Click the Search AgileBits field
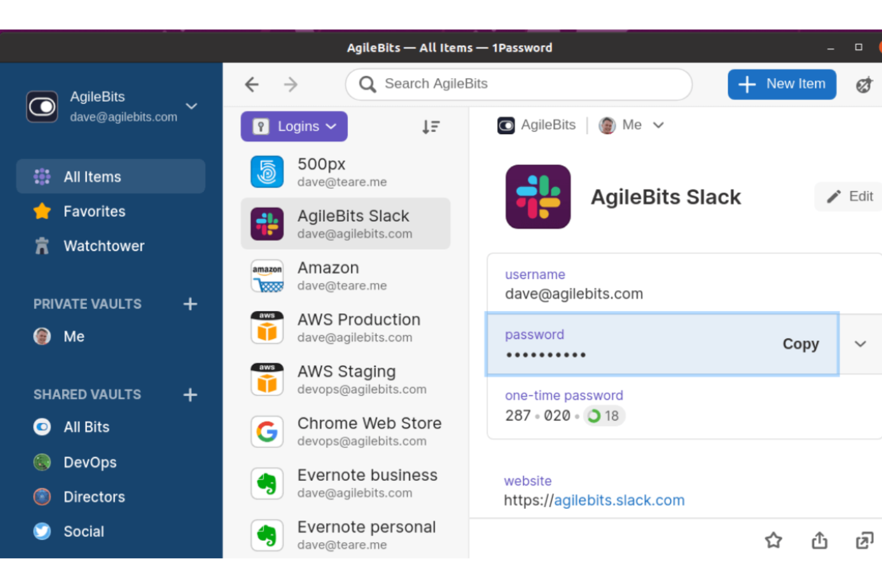The image size is (882, 588). [518, 84]
